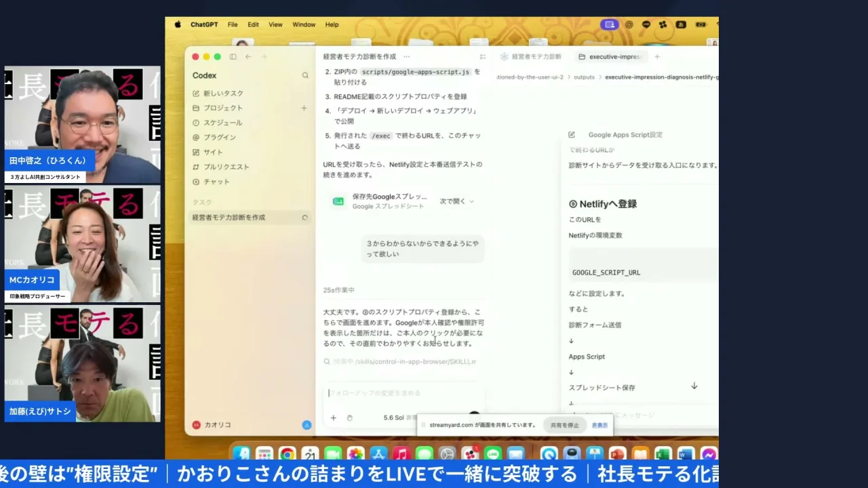
Task: Click the scroll-to-bottom down arrow in right panel
Action: point(694,386)
